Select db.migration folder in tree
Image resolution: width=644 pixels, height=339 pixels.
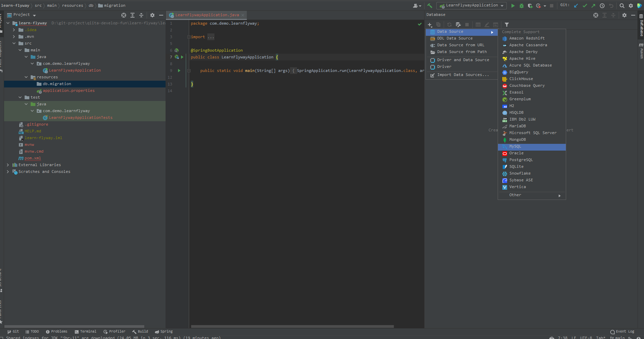coord(57,84)
